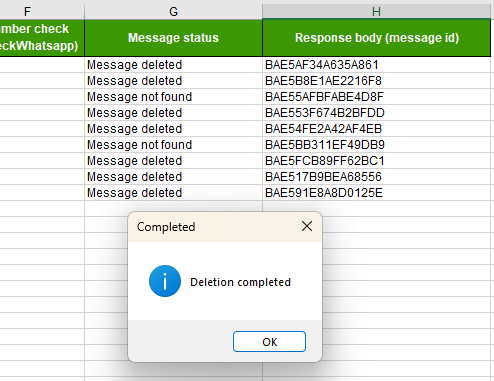Select Message not found beside BAE5BB311EF49DB9
This screenshot has height=381, width=494.
[173, 145]
